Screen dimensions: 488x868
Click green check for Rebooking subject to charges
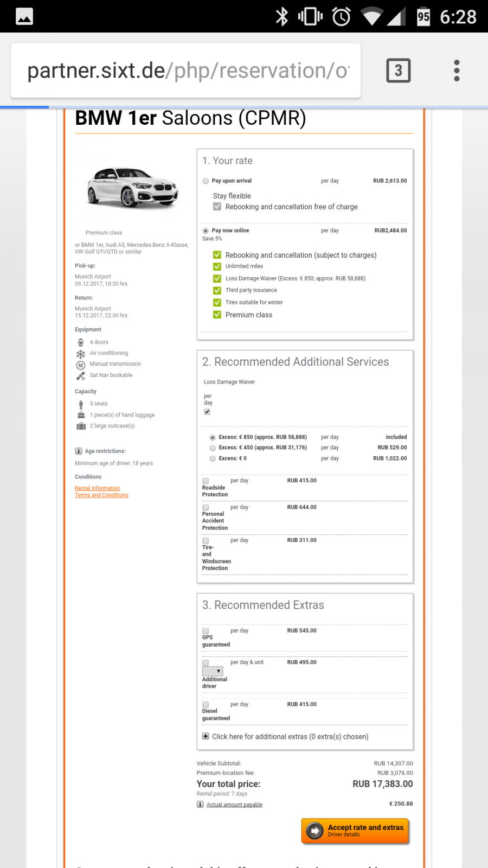click(x=217, y=255)
